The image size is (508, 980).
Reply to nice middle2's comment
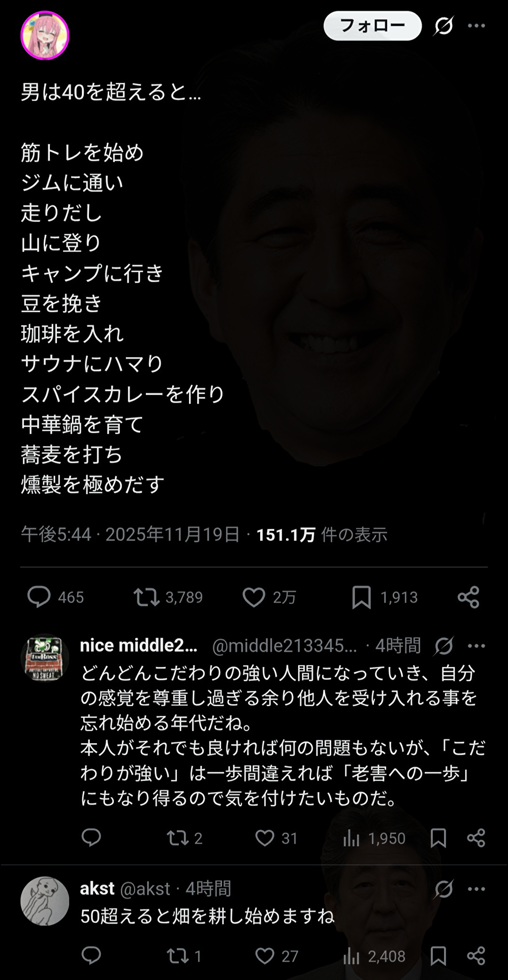click(x=91, y=838)
